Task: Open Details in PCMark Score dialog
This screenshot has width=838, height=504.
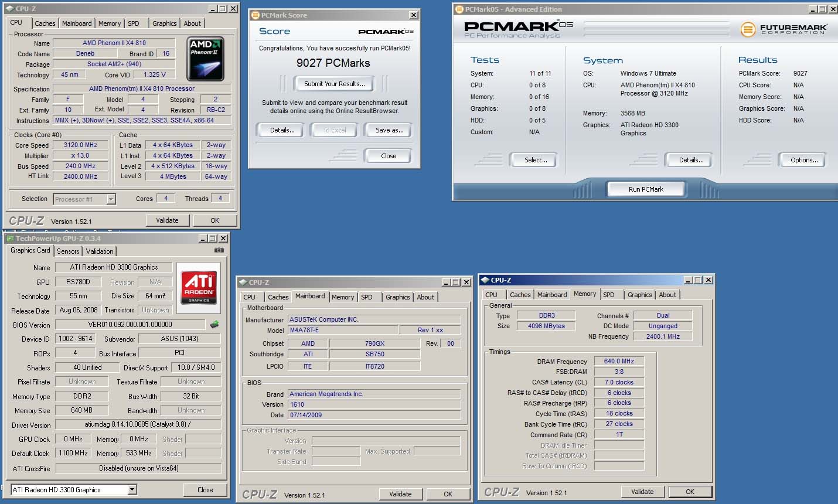Action: pyautogui.click(x=282, y=130)
